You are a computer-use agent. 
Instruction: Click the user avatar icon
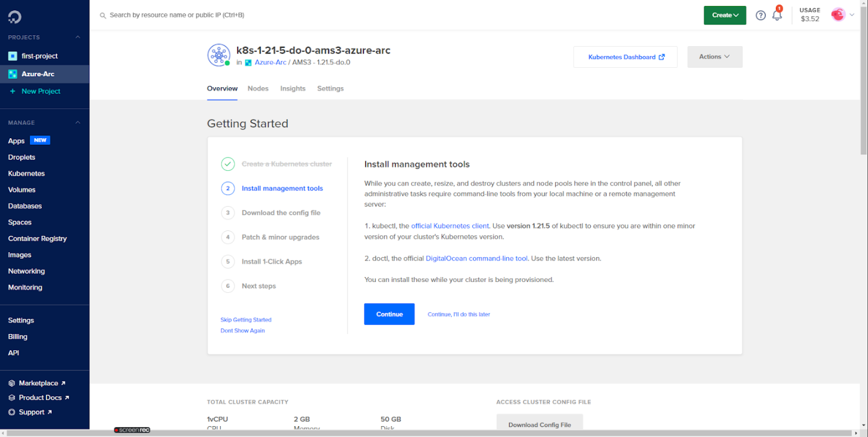click(x=838, y=15)
